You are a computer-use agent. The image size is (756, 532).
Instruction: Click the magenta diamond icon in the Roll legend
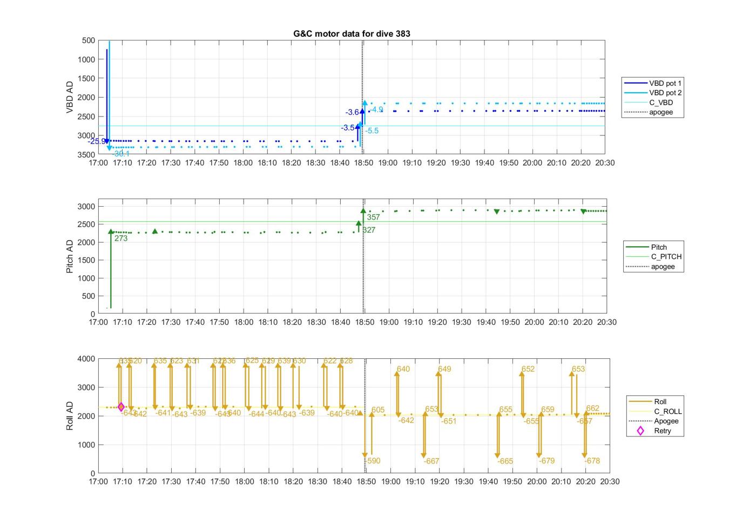coord(640,431)
